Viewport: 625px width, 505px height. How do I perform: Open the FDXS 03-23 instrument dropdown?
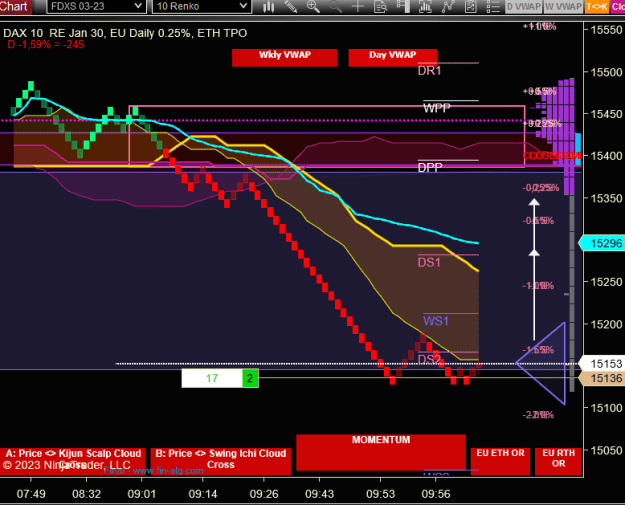[x=95, y=6]
